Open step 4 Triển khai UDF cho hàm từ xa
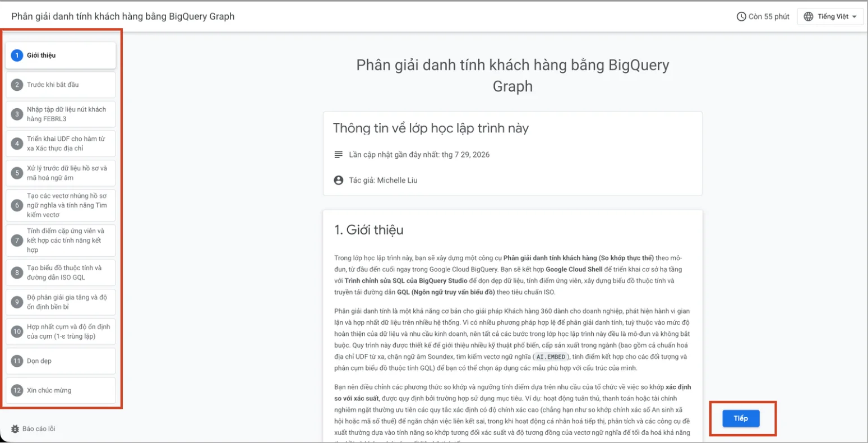The height and width of the screenshot is (443, 868). (61, 144)
